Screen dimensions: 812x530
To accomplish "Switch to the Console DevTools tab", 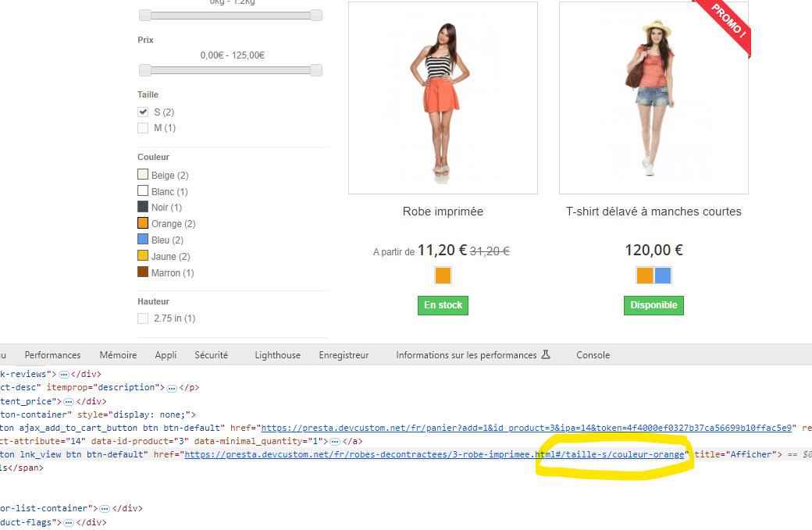I will coord(593,355).
